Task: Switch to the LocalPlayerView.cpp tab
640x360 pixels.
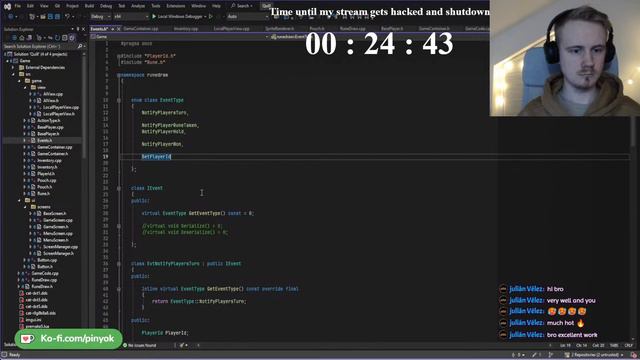Action: click(x=231, y=29)
